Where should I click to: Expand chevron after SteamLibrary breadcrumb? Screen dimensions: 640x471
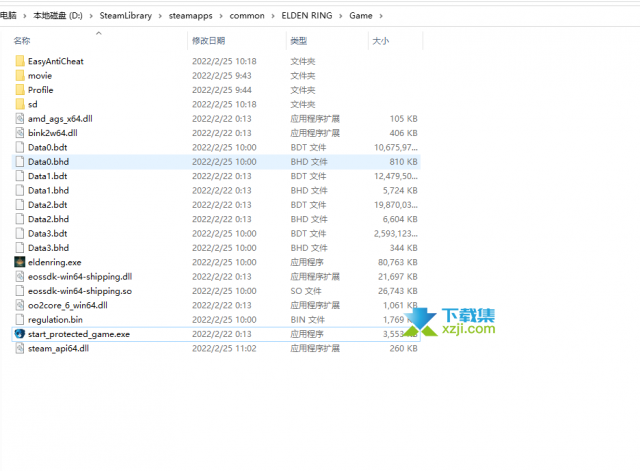coord(160,16)
